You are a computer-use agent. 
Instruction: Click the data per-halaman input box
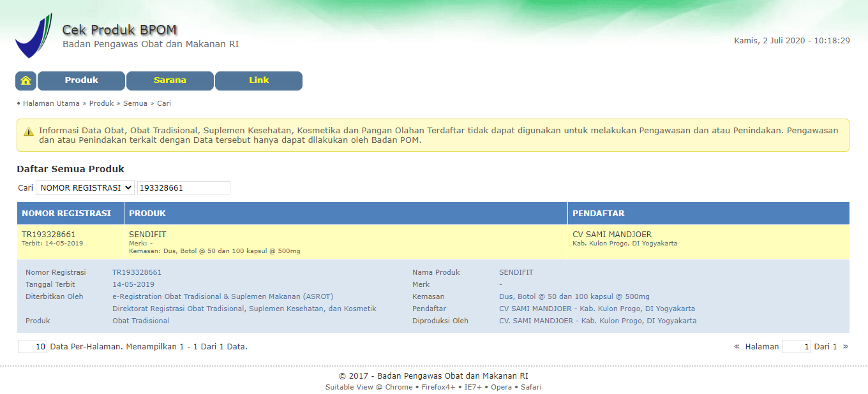(33, 347)
